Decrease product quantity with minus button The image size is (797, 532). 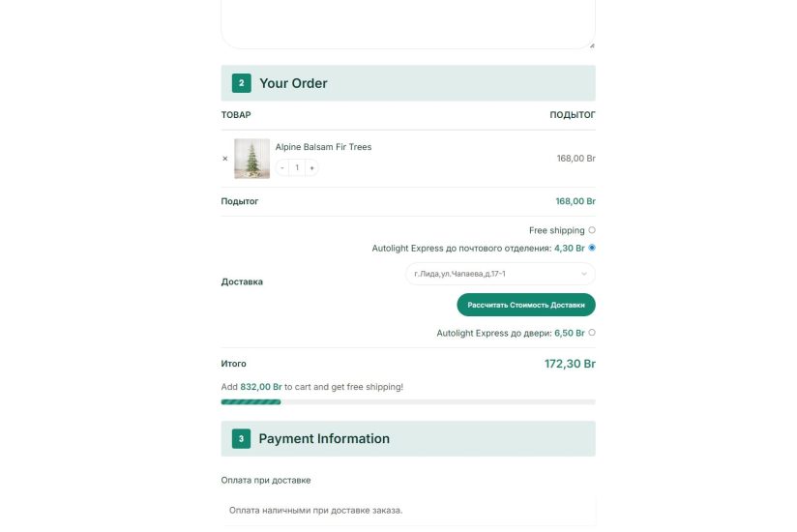(282, 168)
